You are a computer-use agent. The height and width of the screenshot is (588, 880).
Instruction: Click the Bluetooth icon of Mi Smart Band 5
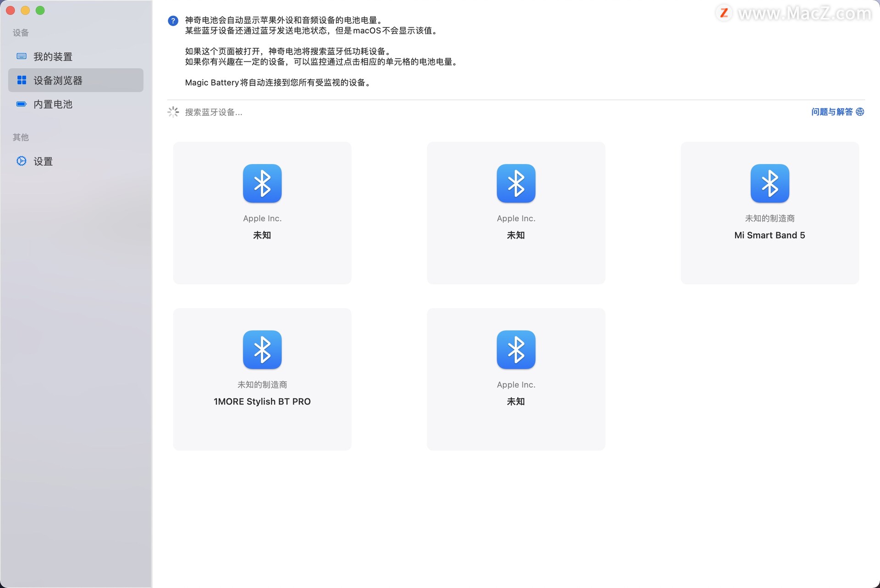[770, 183]
